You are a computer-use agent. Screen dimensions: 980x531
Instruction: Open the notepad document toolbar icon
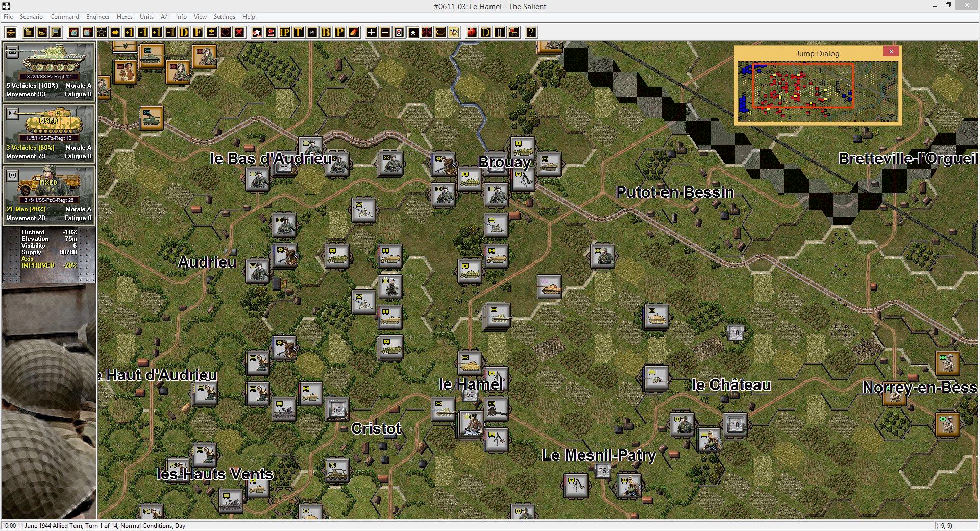(x=29, y=32)
